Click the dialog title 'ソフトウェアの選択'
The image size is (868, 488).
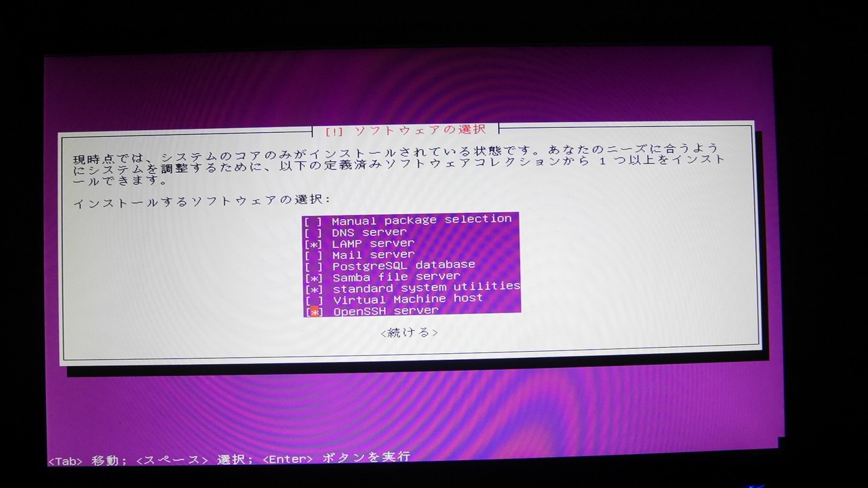420,129
